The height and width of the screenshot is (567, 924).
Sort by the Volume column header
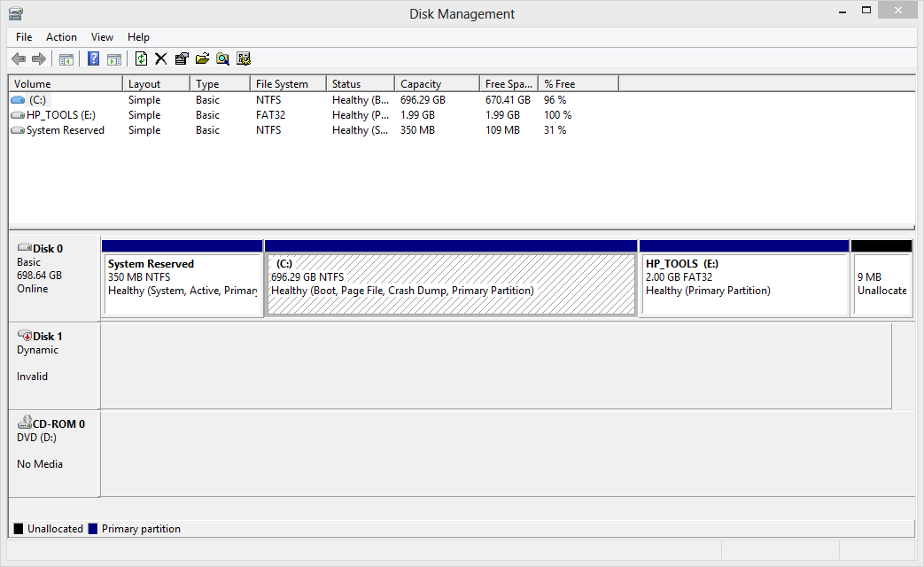point(66,83)
